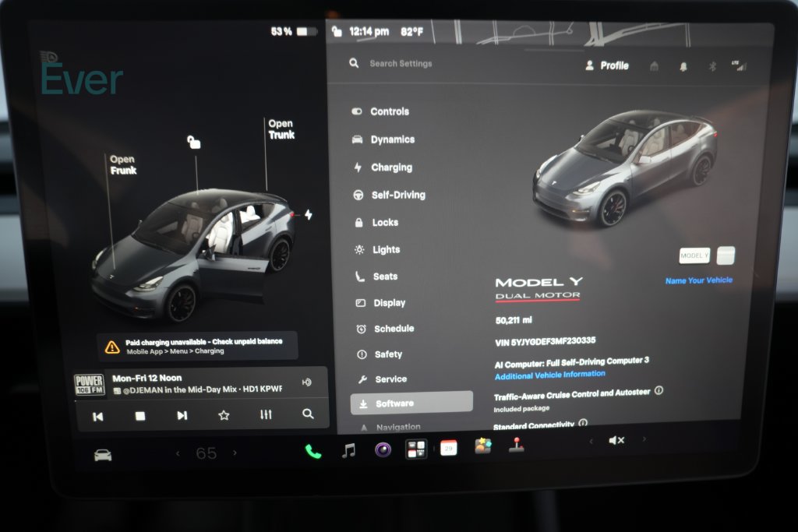Open the notifications bell icon
The image size is (798, 532).
(683, 67)
